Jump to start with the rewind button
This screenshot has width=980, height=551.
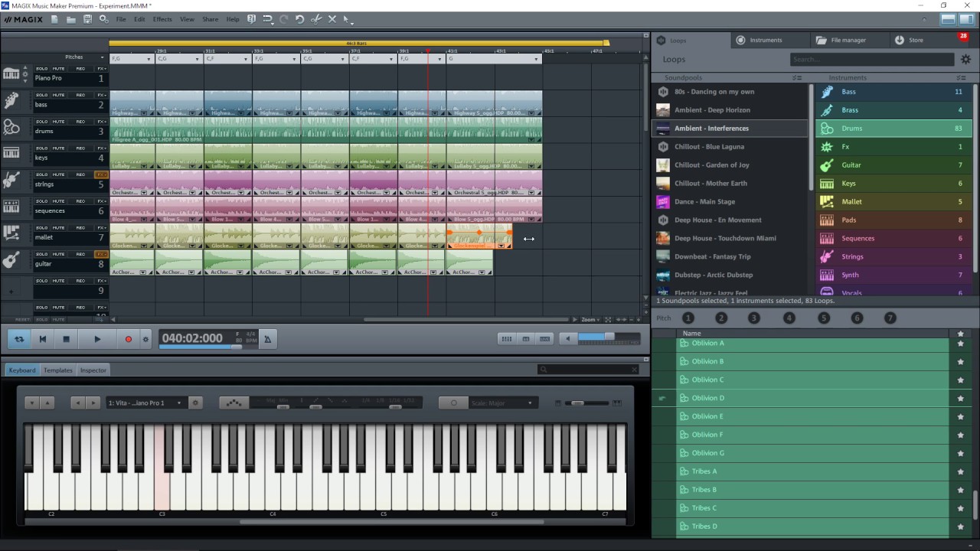(43, 339)
